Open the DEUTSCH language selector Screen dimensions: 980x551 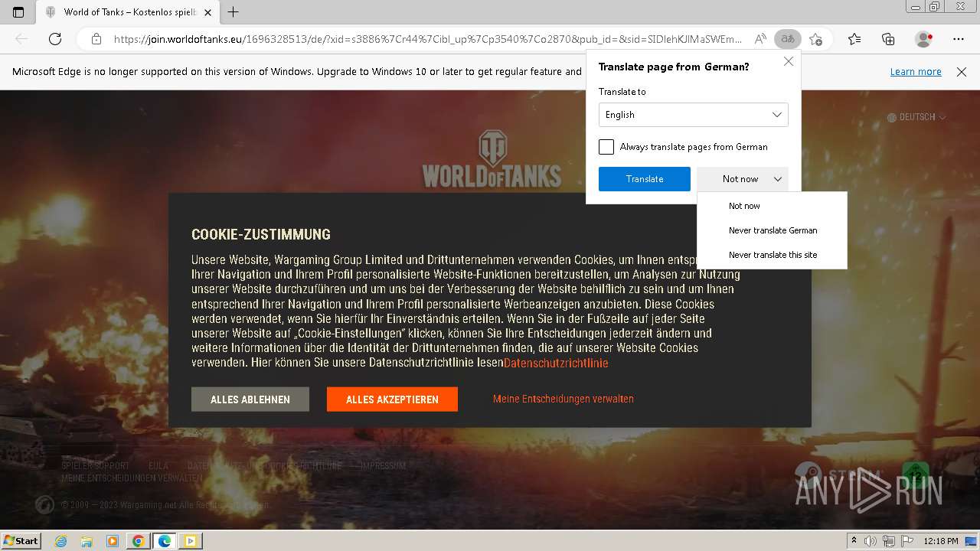[916, 117]
